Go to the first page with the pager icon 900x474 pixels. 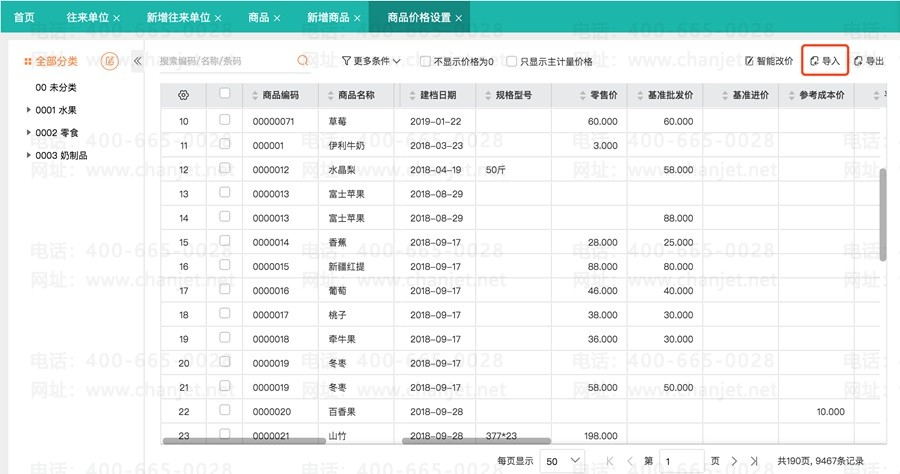pyautogui.click(x=610, y=461)
